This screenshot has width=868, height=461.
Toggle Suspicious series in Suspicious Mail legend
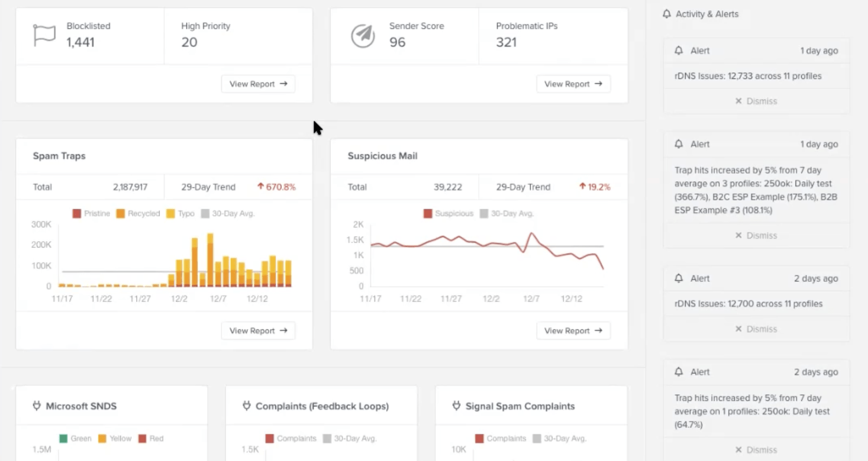449,214
